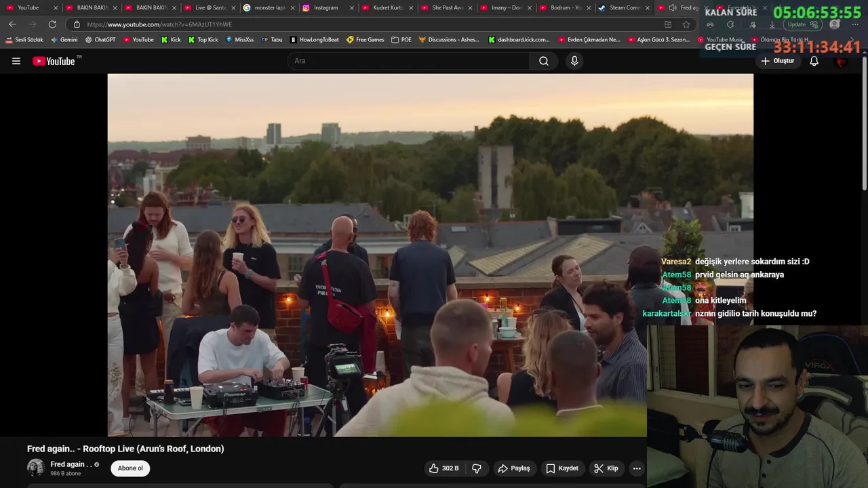Screen dimensions: 868x488
Task: Like the video with 302 B button
Action: [x=443, y=468]
